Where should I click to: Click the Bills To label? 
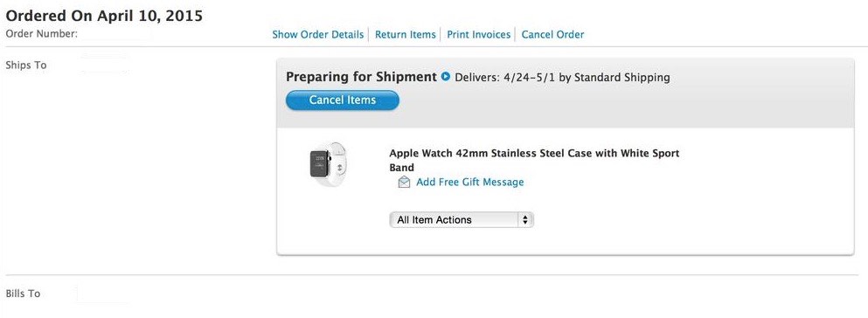pos(23,294)
